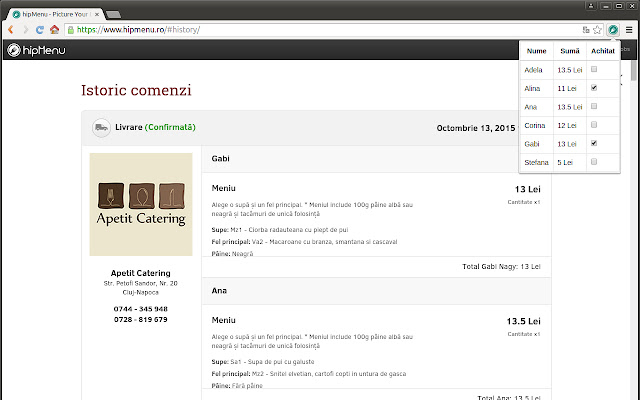The height and width of the screenshot is (400, 640).
Task: Click Corina name in popup table
Action: (534, 125)
